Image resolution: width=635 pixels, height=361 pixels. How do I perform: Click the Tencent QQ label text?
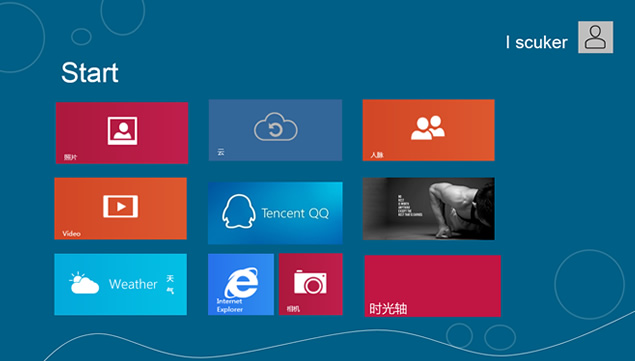pos(295,213)
